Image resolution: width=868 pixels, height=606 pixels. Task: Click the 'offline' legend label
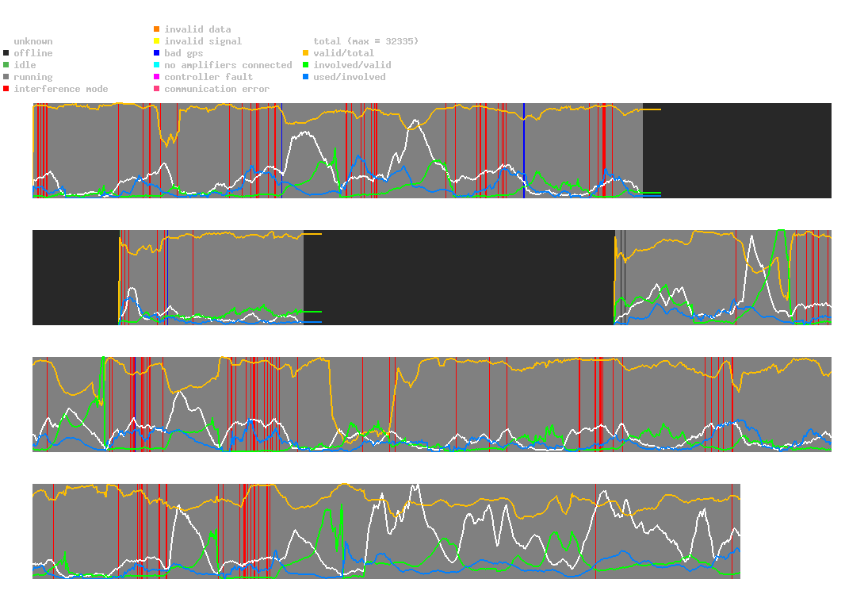coord(33,53)
